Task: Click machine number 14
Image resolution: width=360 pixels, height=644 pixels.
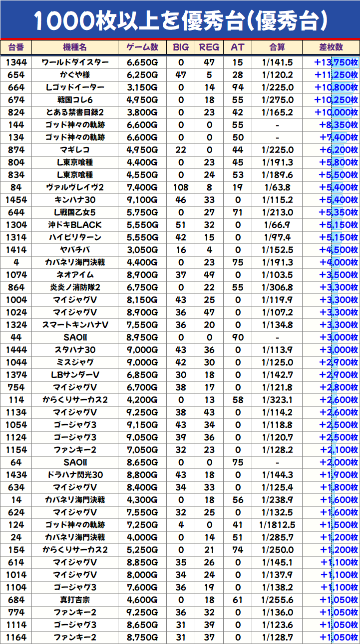Action: click(x=16, y=500)
